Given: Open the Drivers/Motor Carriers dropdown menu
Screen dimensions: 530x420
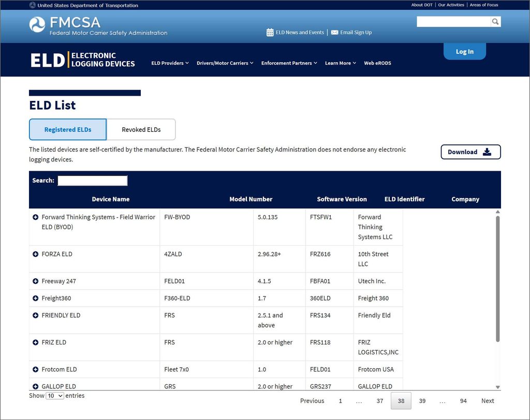Looking at the screenshot, I should point(225,63).
